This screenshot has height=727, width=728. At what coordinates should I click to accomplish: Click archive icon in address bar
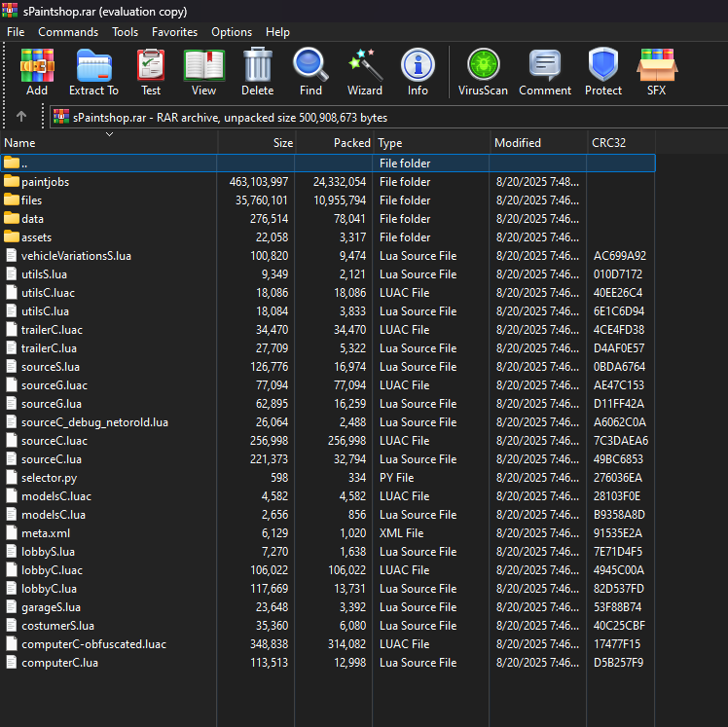coord(60,117)
